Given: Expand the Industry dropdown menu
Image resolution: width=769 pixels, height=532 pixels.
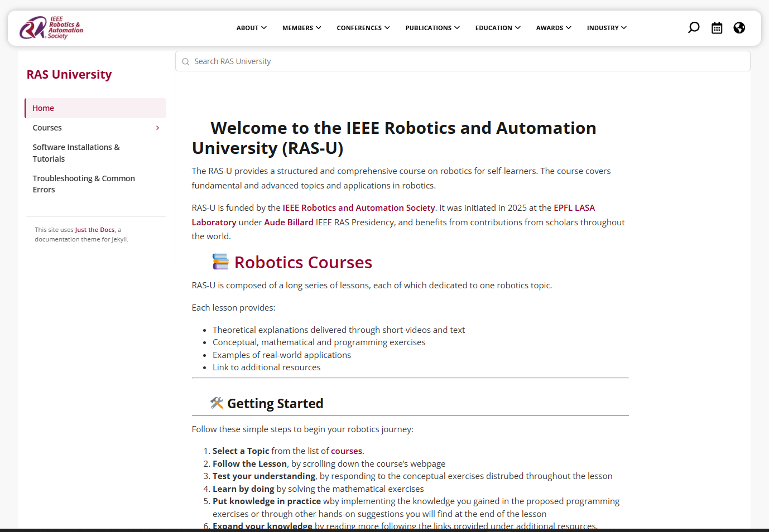Looking at the screenshot, I should point(607,28).
